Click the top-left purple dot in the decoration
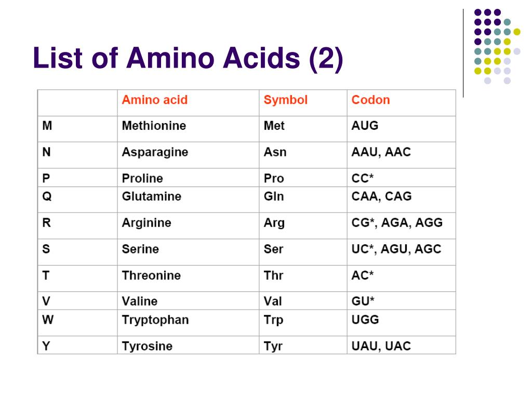This screenshot has width=532, height=399. 478,12
